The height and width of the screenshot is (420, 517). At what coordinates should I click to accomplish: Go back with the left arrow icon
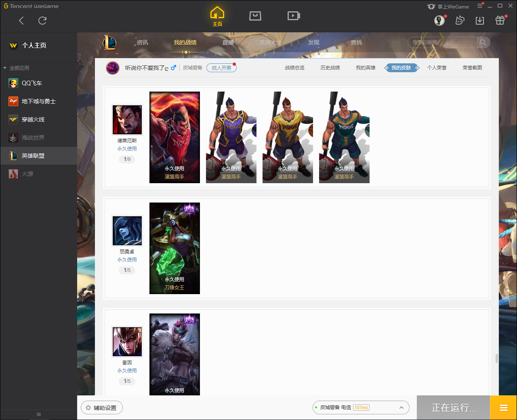click(x=21, y=21)
